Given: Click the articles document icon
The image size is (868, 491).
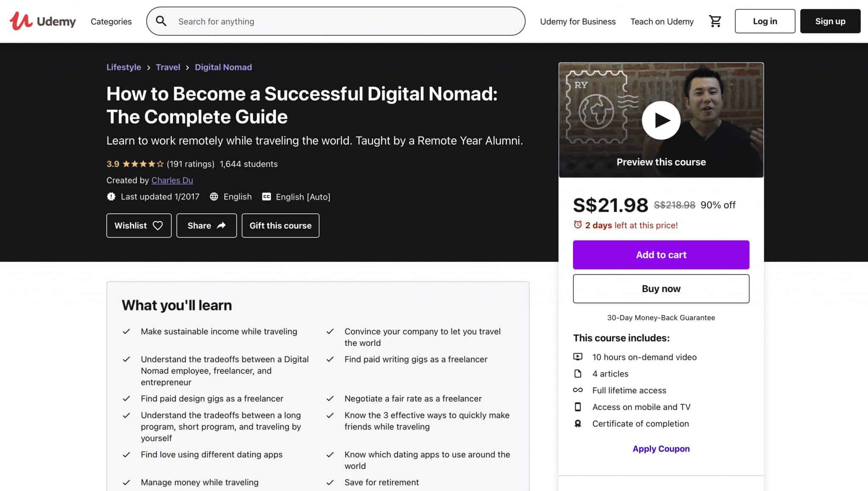Looking at the screenshot, I should pos(578,374).
